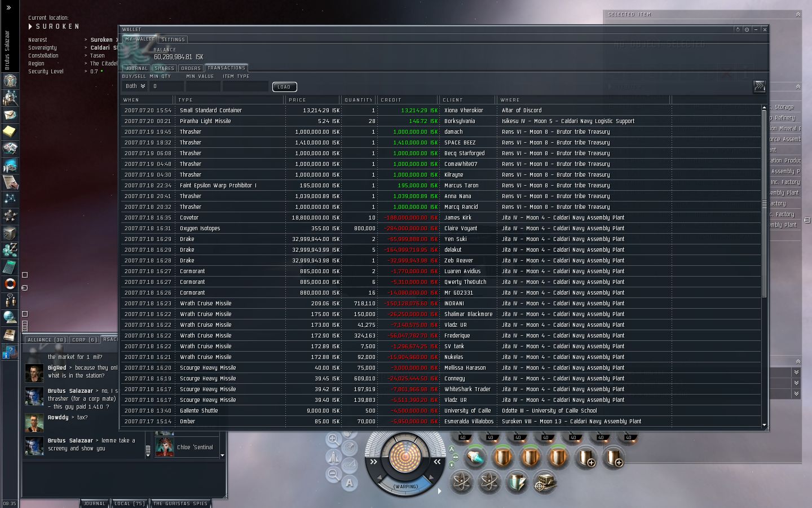Image resolution: width=812 pixels, height=508 pixels.
Task: Expand the current location Suroken arrow
Action: coord(30,27)
